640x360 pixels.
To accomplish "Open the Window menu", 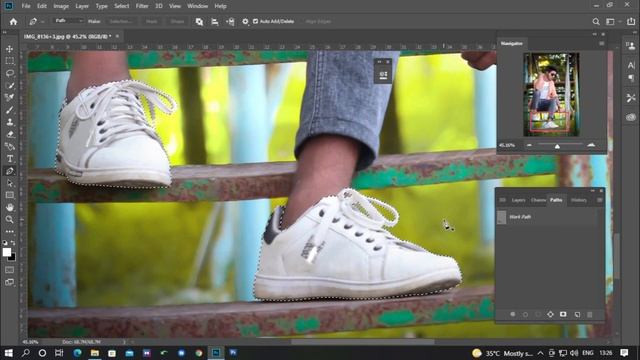I will (198, 6).
